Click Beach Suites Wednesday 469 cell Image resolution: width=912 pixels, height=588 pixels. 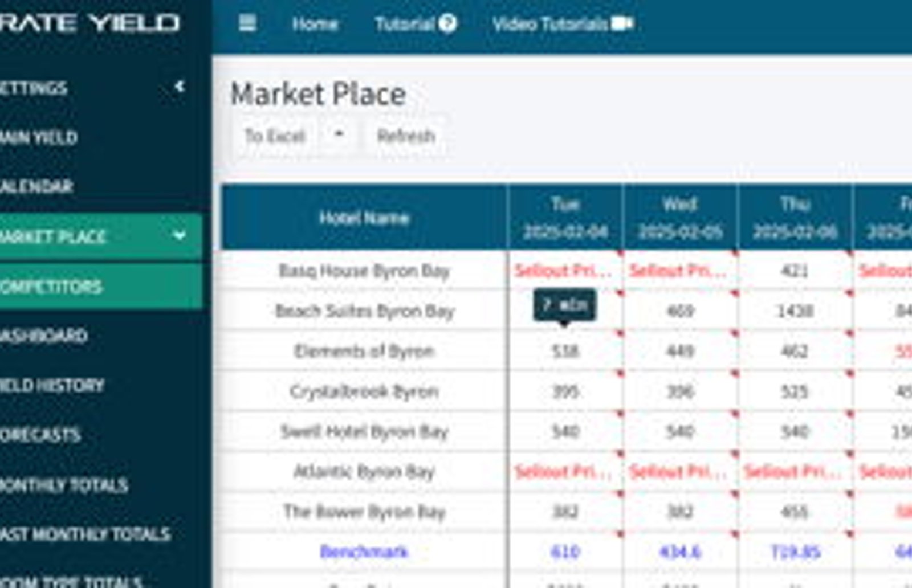click(680, 311)
